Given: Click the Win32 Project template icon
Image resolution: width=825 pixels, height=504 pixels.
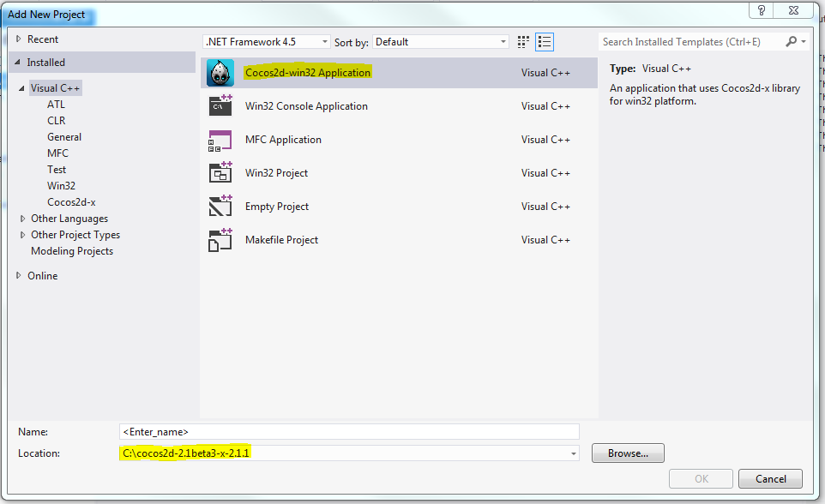Looking at the screenshot, I should (220, 173).
